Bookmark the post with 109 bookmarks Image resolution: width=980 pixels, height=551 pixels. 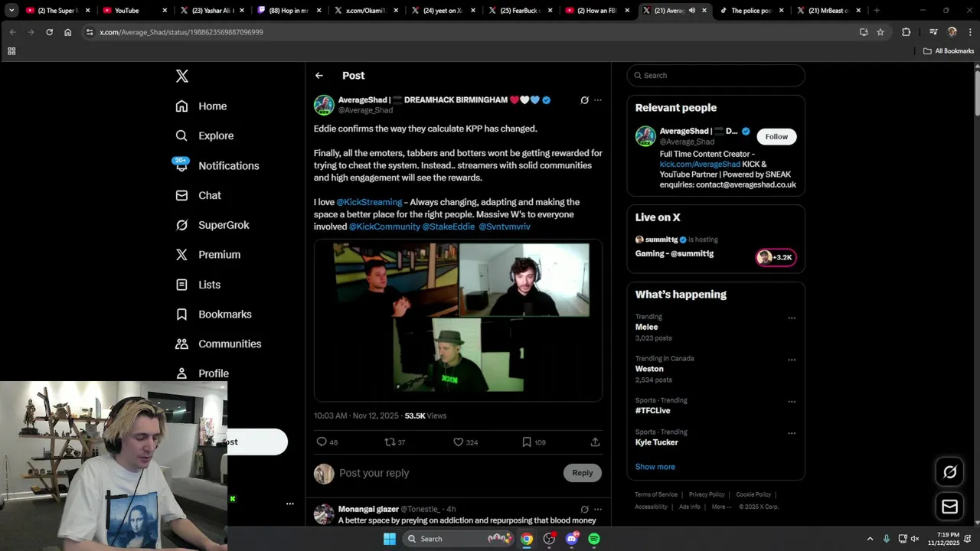527,442
